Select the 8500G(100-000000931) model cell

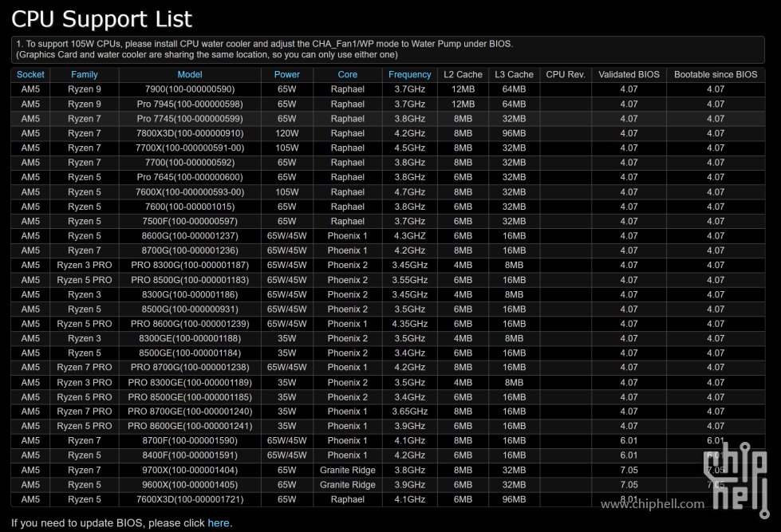coord(190,309)
